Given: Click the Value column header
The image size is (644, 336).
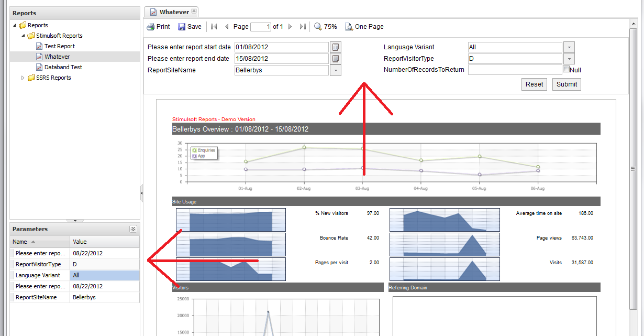Looking at the screenshot, I should tap(105, 242).
